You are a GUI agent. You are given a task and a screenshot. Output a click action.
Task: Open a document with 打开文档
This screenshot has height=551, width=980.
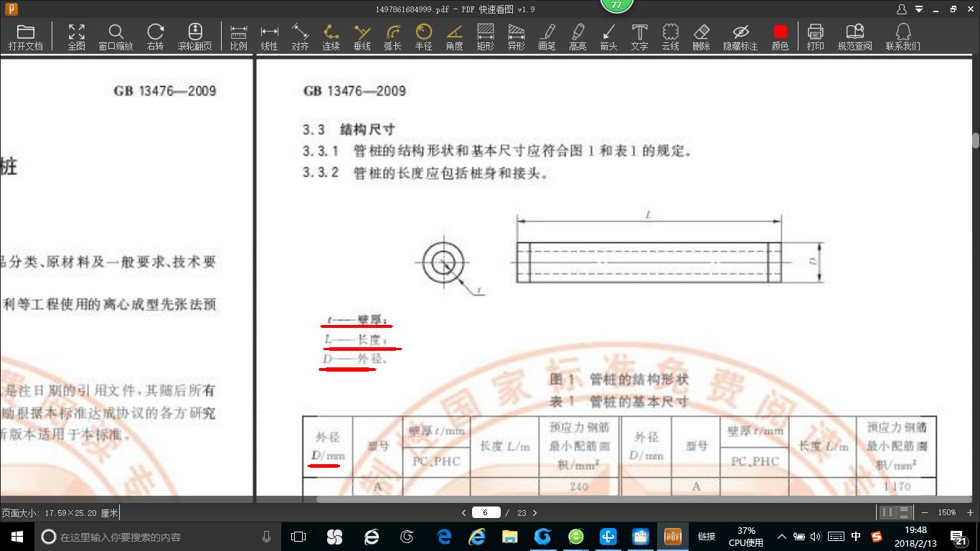26,37
